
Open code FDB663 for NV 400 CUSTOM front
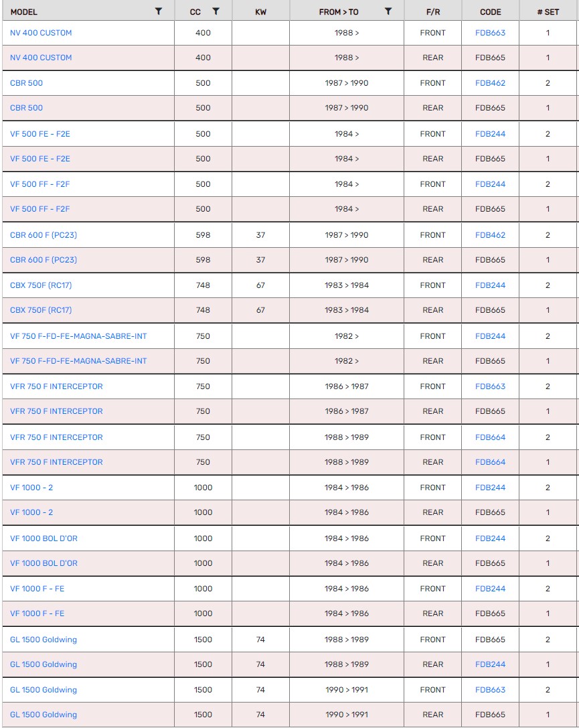491,33
